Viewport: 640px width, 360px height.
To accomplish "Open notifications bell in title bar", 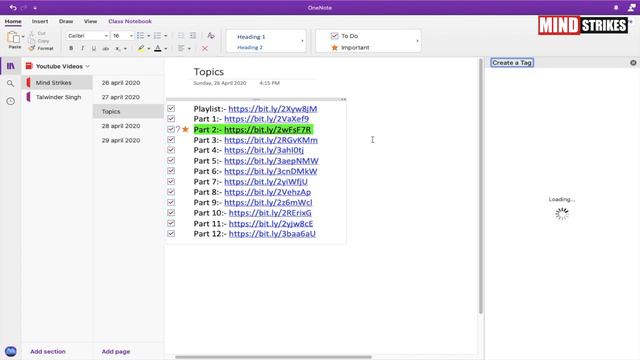I will [x=616, y=8].
